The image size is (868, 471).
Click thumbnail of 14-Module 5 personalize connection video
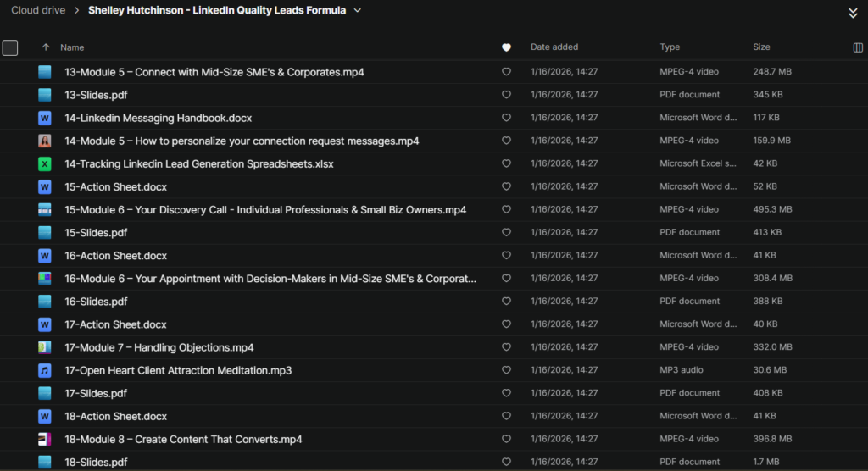(45, 141)
